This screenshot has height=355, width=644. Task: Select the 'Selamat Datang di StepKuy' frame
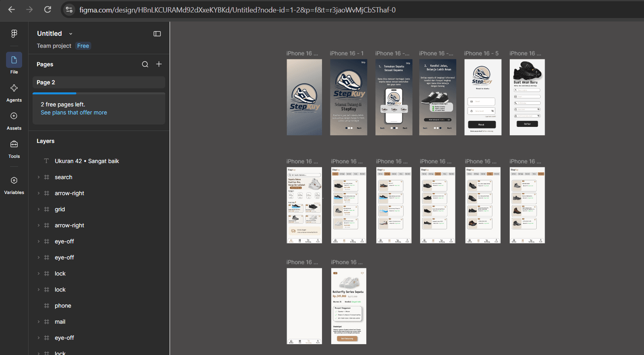pos(349,97)
